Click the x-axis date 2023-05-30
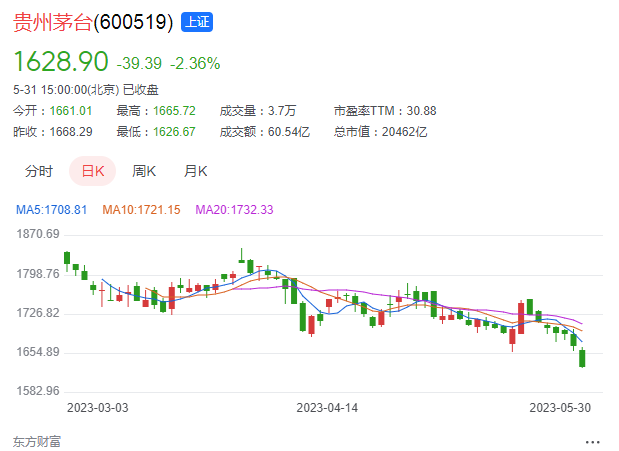Viewport: 619px width, 451px height. pyautogui.click(x=560, y=408)
